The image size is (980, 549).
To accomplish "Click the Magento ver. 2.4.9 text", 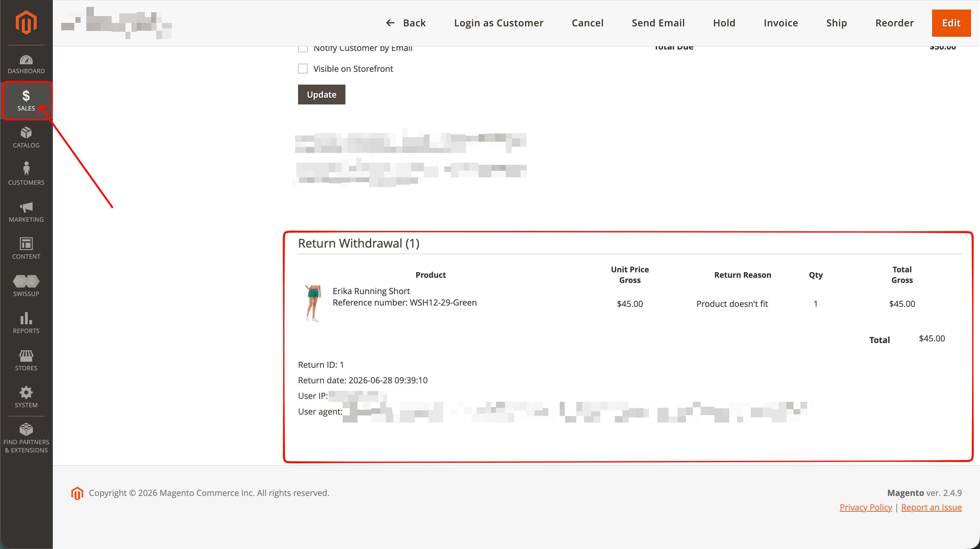I will (x=924, y=493).
